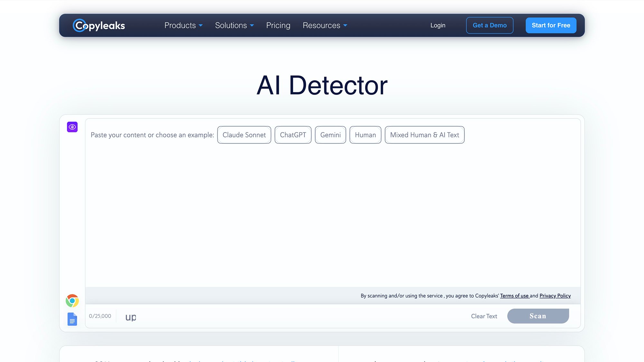Load the Gemini example text

(x=330, y=135)
